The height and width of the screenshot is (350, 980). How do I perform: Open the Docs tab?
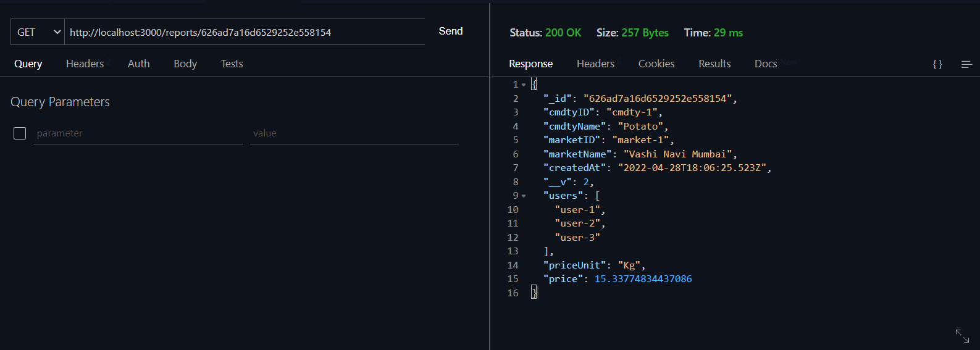point(766,64)
